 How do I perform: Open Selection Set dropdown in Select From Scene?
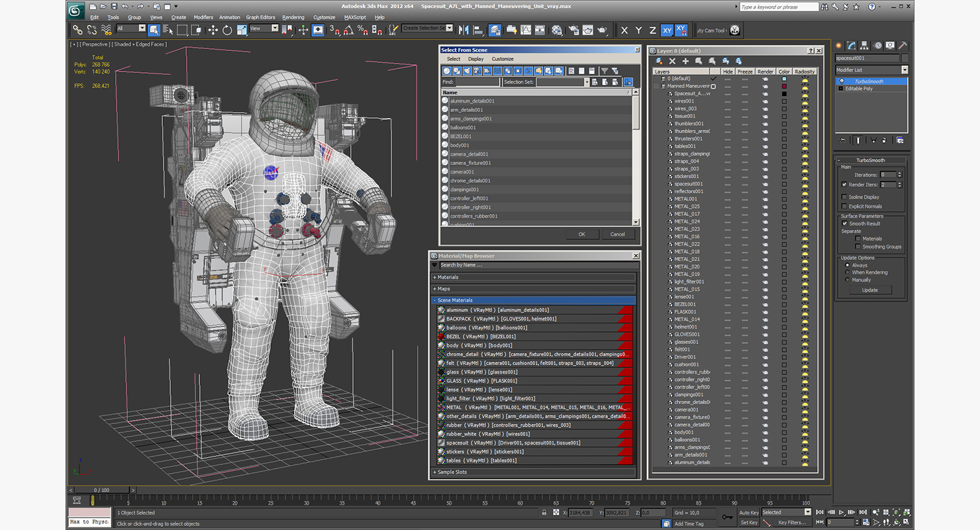pyautogui.click(x=562, y=82)
